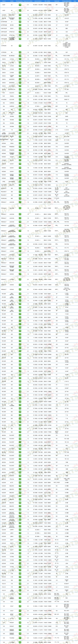Select the ALTO model cell
Viewport: 78px width, 644px height.
(12, 483)
